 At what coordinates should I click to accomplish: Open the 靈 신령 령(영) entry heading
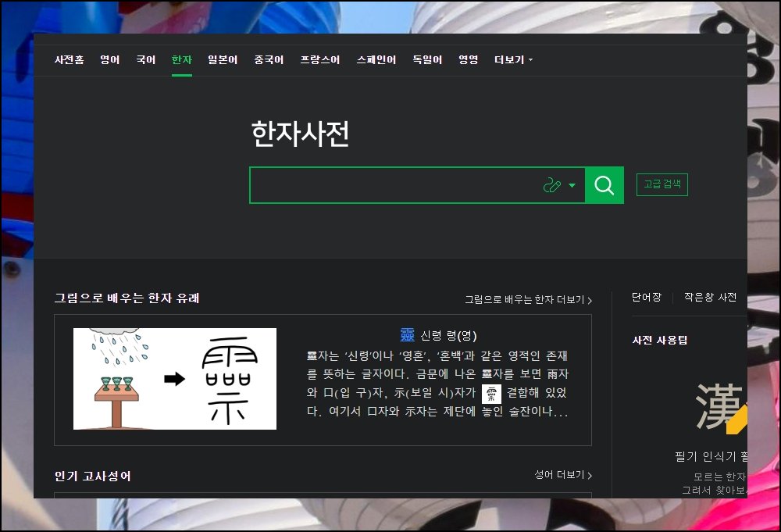coord(438,335)
